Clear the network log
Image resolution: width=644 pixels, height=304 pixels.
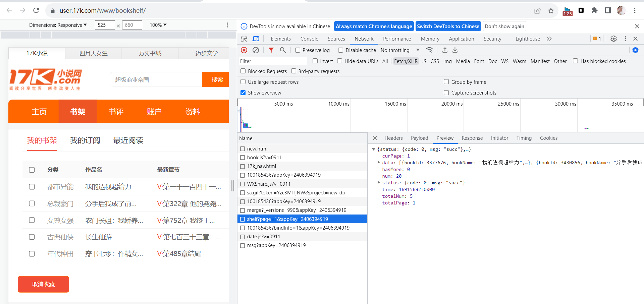coord(256,50)
